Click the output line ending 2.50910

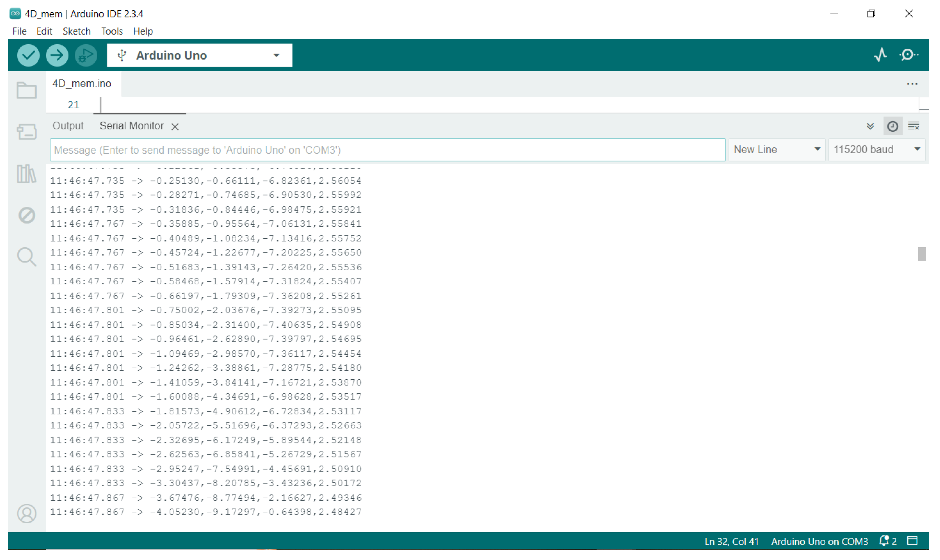206,469
